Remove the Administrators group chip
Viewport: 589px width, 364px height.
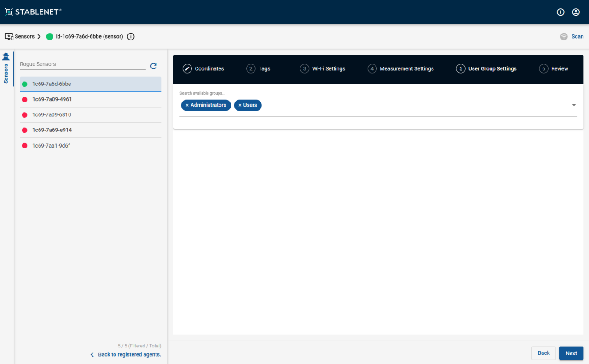(187, 105)
